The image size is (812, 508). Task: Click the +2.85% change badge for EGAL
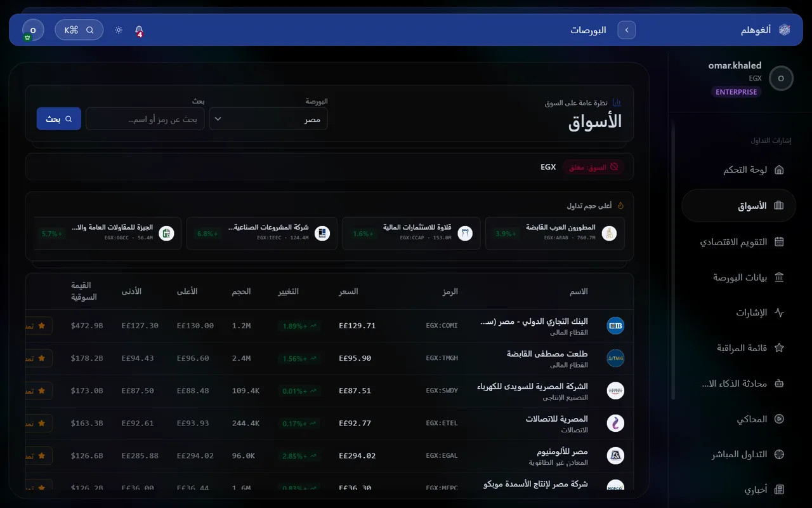(x=298, y=456)
